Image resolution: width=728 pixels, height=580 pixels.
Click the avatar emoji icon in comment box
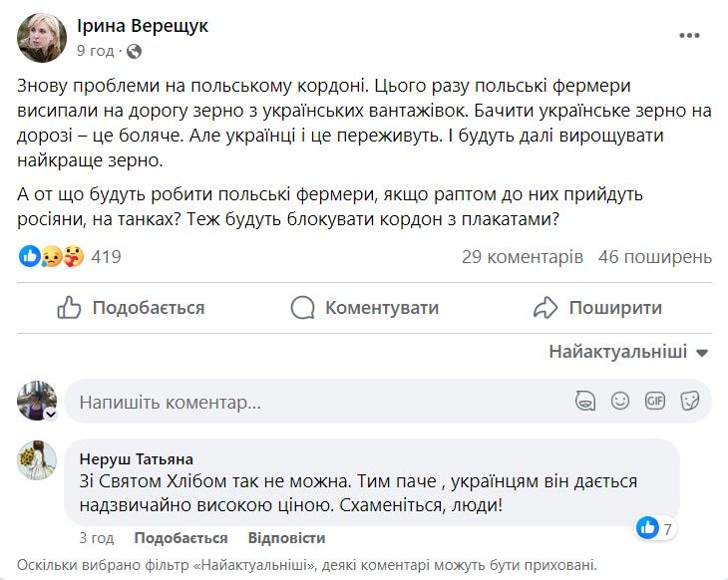(x=586, y=402)
